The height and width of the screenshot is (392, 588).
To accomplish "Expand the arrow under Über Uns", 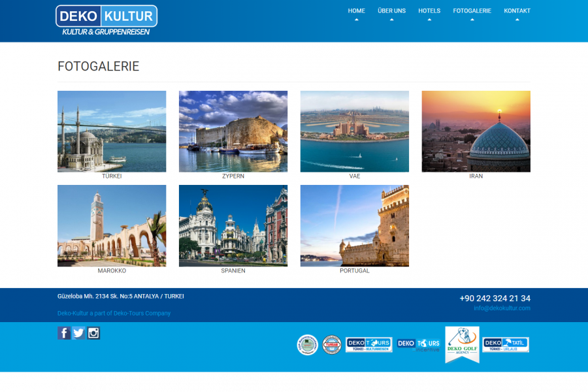I will tap(391, 20).
